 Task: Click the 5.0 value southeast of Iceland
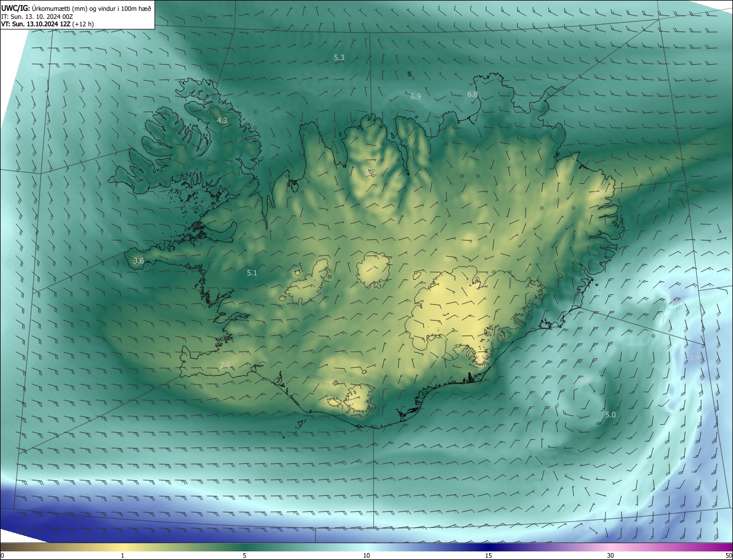610,415
